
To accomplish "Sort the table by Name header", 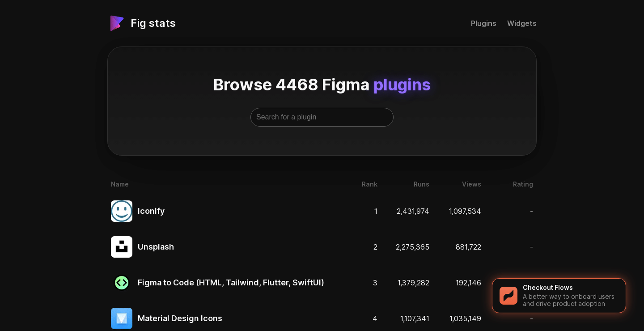I will (x=119, y=184).
